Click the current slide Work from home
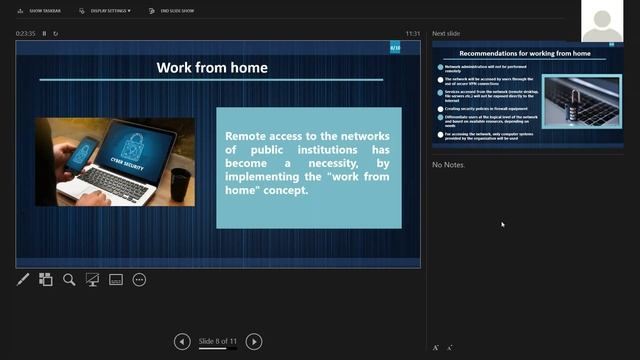The width and height of the screenshot is (640, 360). click(218, 154)
